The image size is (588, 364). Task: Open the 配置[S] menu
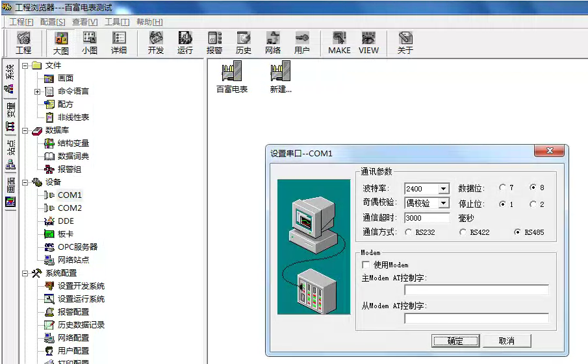pos(53,22)
